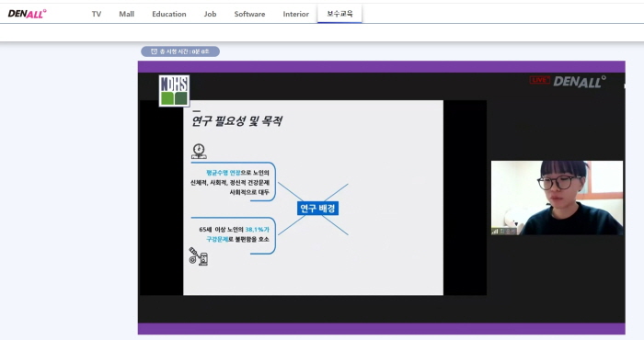Click the 연구 배경 blue box

coord(317,209)
